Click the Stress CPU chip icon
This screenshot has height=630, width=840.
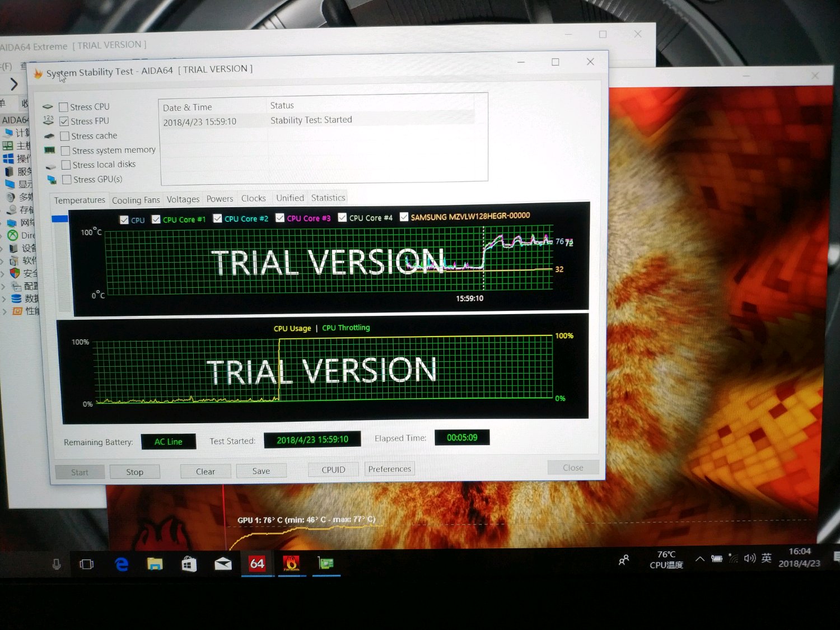[x=48, y=107]
